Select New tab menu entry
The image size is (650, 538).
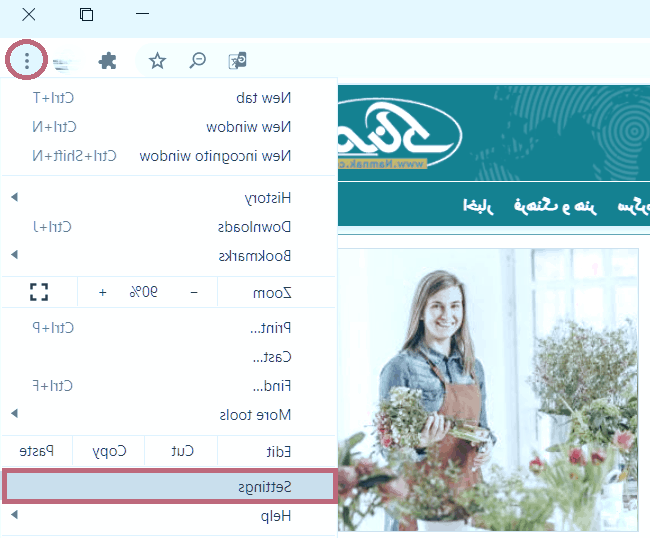click(168, 98)
